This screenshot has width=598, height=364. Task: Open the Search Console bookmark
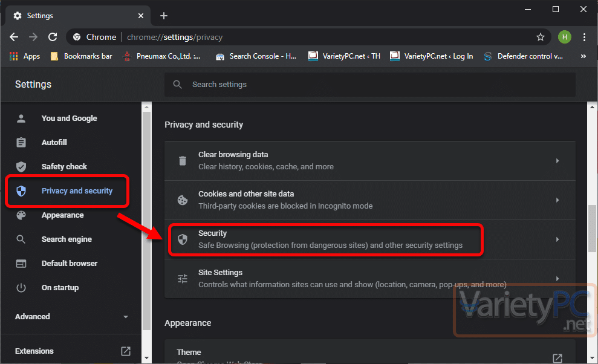(x=256, y=56)
